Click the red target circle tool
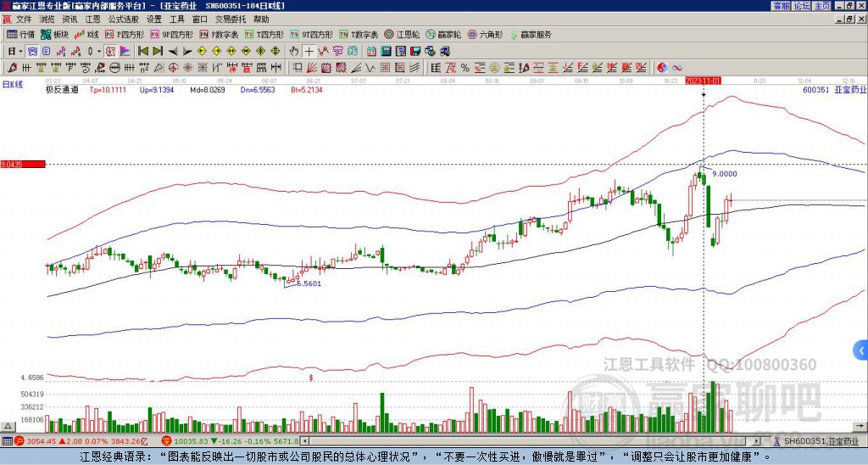The height and width of the screenshot is (465, 868). click(173, 68)
